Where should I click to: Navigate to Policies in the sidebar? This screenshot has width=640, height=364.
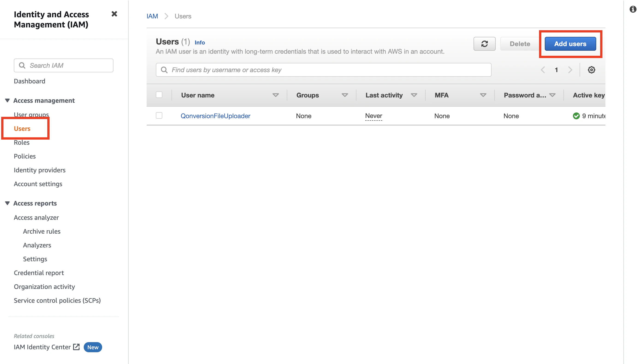tap(24, 156)
